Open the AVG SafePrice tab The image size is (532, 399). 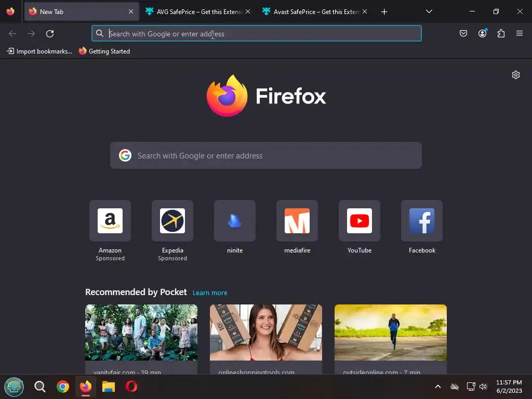[x=198, y=11]
